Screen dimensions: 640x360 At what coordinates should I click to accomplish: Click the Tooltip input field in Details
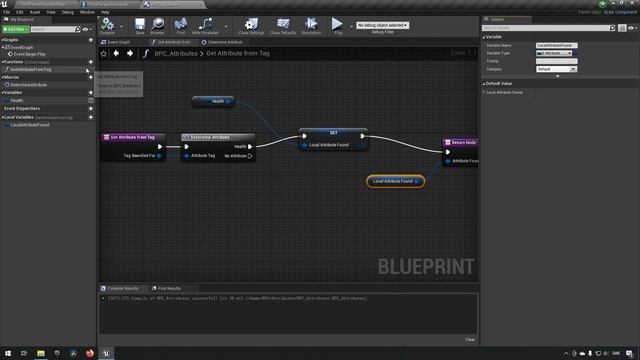tap(556, 61)
